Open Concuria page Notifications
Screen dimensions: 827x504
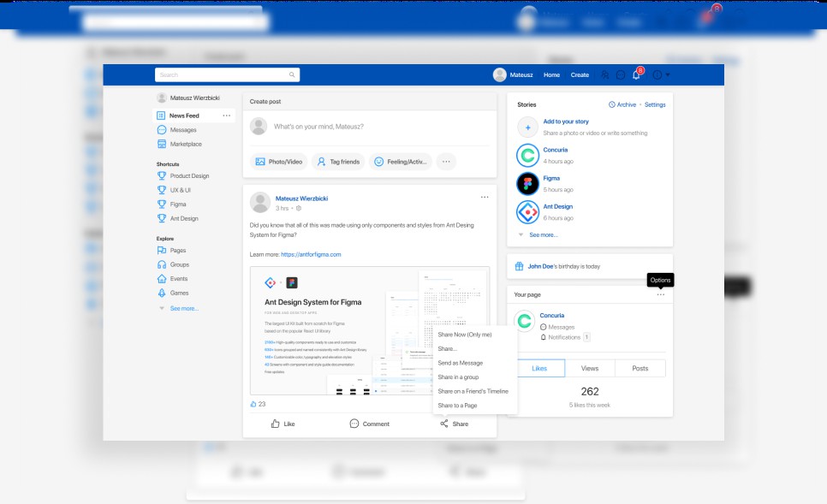point(564,337)
